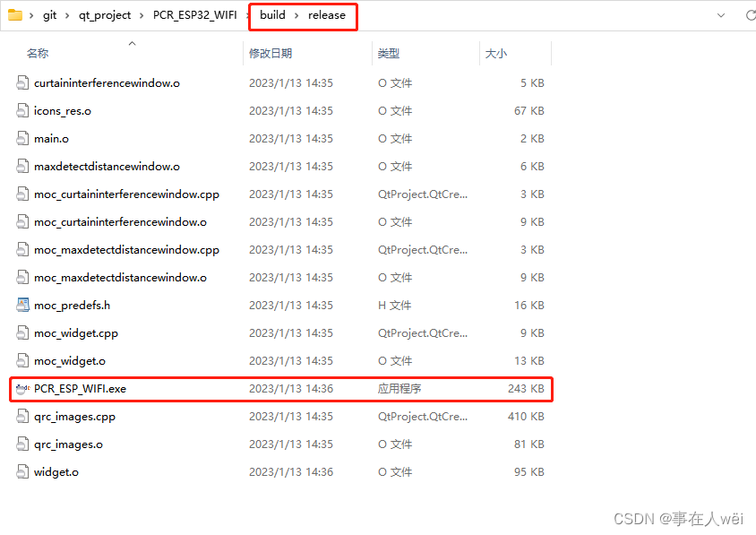Click the moc_maxdetectdistancewindow.o file icon

[x=22, y=278]
